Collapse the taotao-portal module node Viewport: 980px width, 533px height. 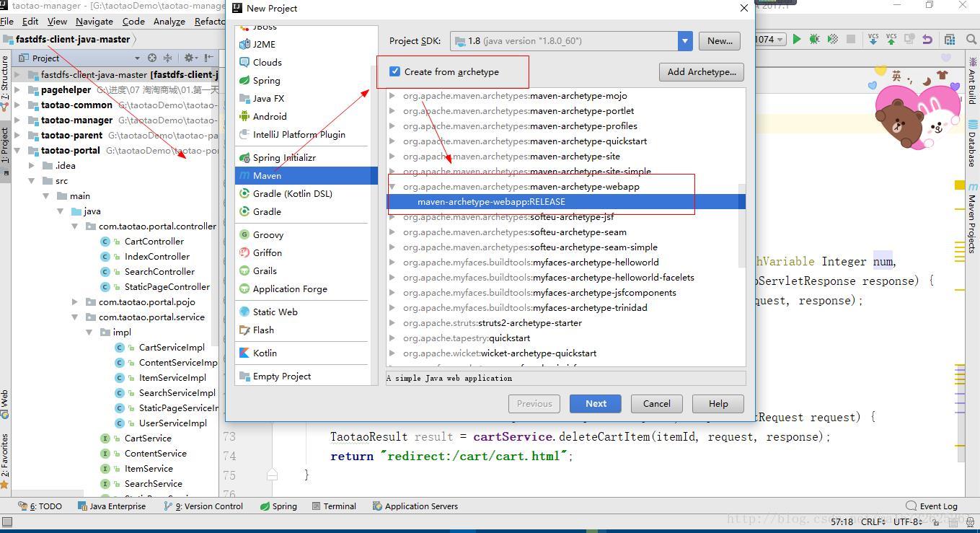click(x=17, y=151)
